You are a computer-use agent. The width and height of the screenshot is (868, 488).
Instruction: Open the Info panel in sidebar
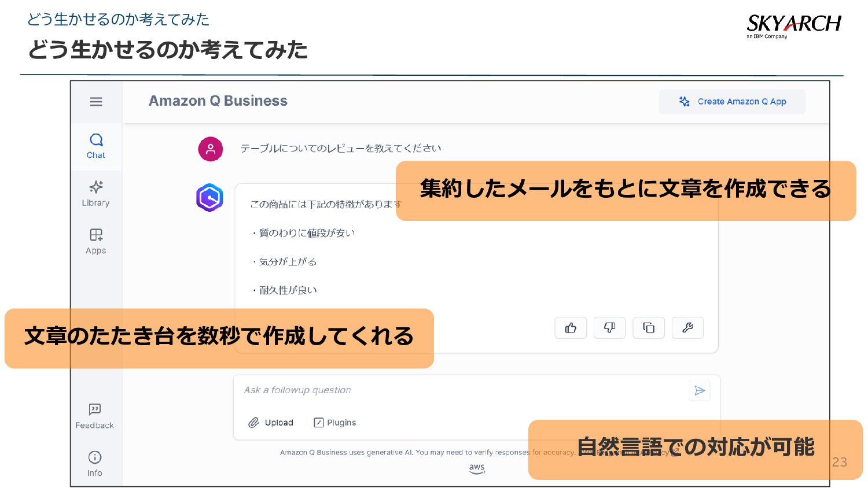click(95, 464)
